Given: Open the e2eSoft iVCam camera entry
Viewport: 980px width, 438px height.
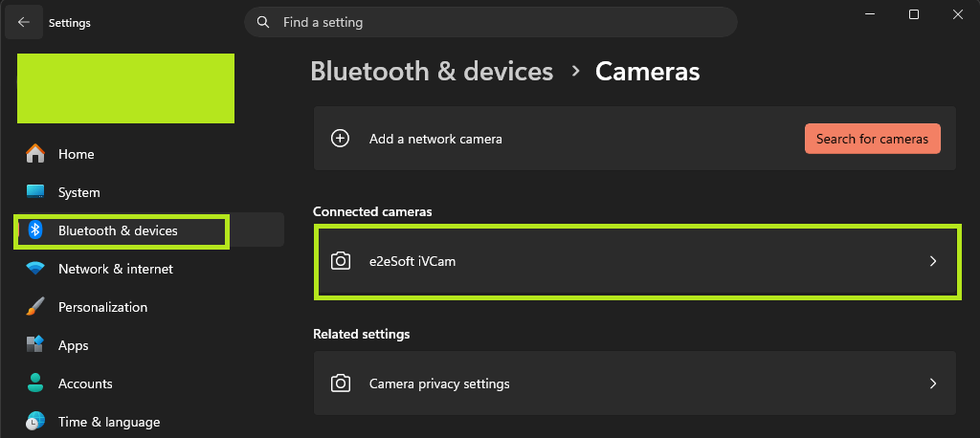Looking at the screenshot, I should click(637, 261).
